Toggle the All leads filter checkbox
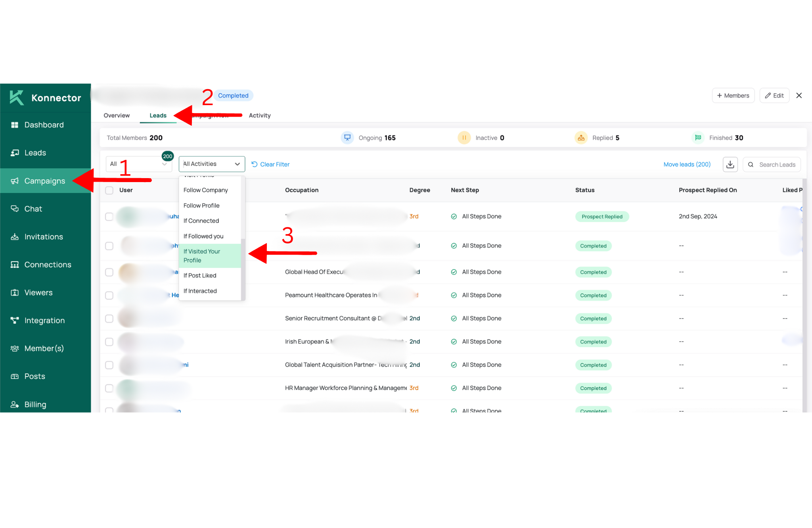This screenshot has height=528, width=812. point(109,190)
